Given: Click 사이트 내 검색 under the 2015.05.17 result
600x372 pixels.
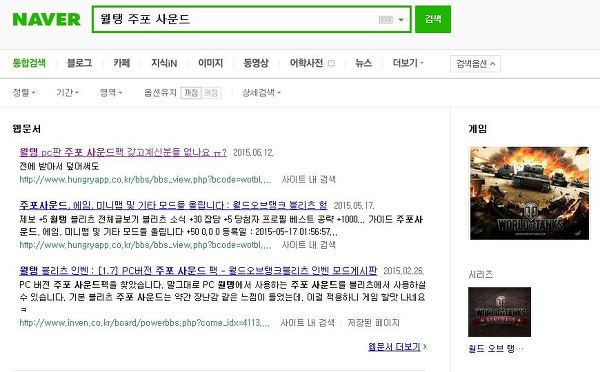Looking at the screenshot, I should point(308,245).
